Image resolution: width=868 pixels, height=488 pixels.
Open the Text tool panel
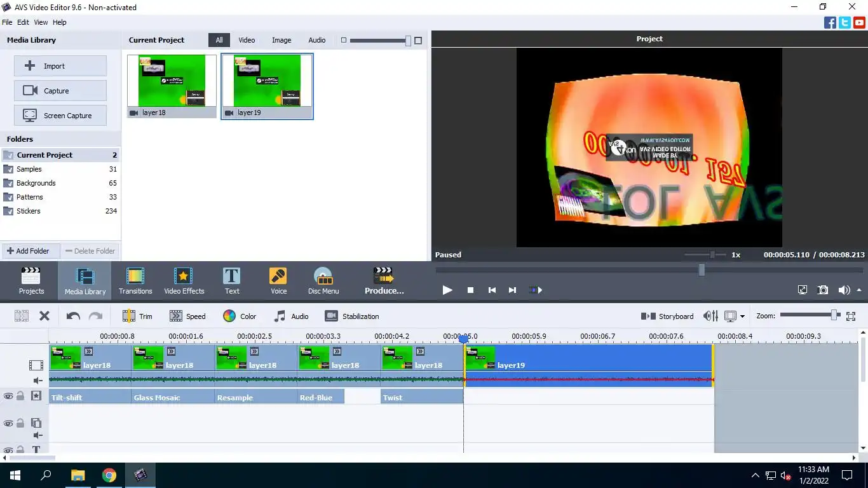tap(232, 281)
